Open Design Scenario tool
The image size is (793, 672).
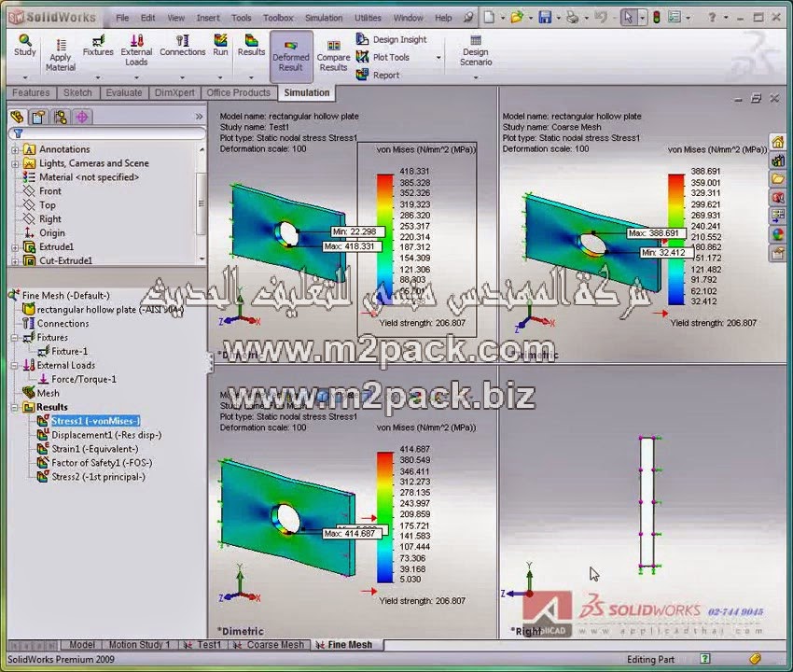[x=476, y=50]
